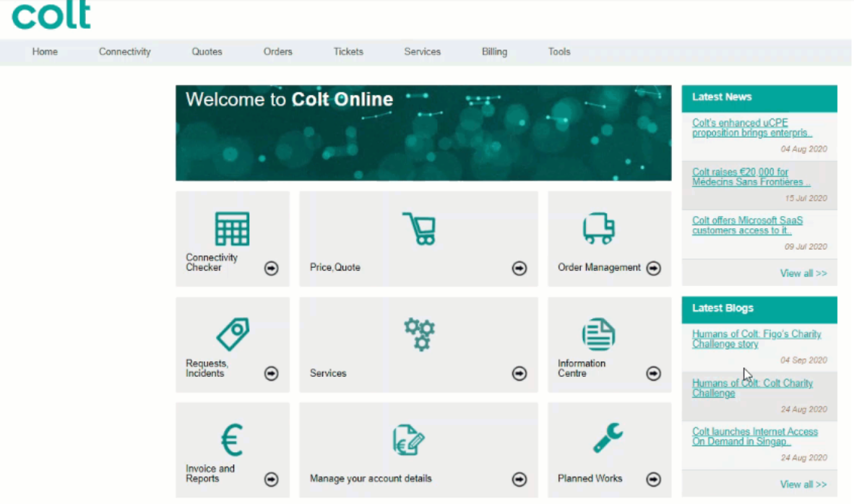Click the Requests, Incidents label
The height and width of the screenshot is (504, 854).
[207, 368]
